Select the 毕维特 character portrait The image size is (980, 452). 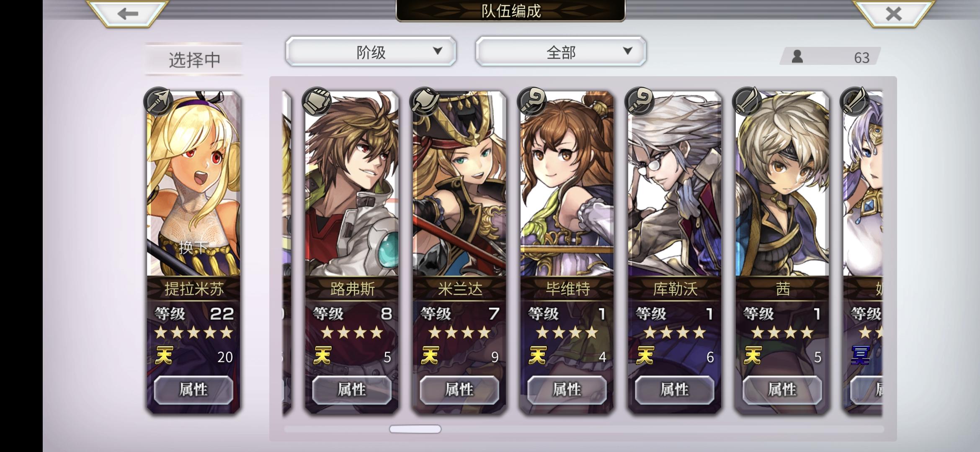tap(567, 184)
